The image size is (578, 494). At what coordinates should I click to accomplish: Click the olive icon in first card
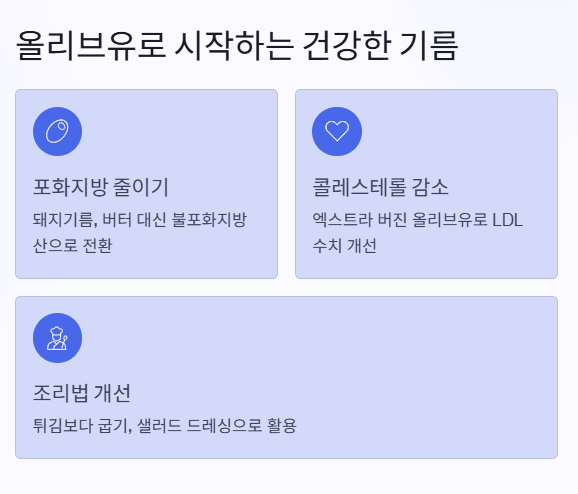[57, 131]
